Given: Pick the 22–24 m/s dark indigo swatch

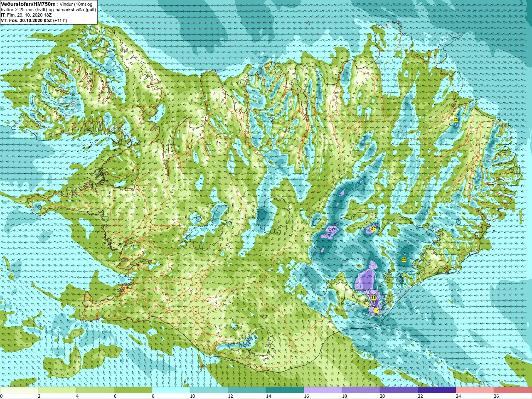Looking at the screenshot, I should click(437, 390).
